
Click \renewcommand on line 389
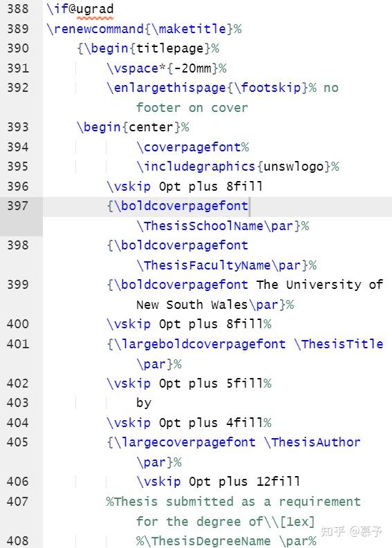point(95,28)
